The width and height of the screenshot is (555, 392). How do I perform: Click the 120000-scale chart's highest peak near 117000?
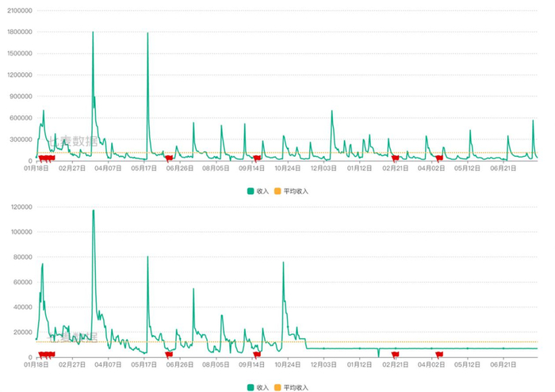tap(94, 211)
